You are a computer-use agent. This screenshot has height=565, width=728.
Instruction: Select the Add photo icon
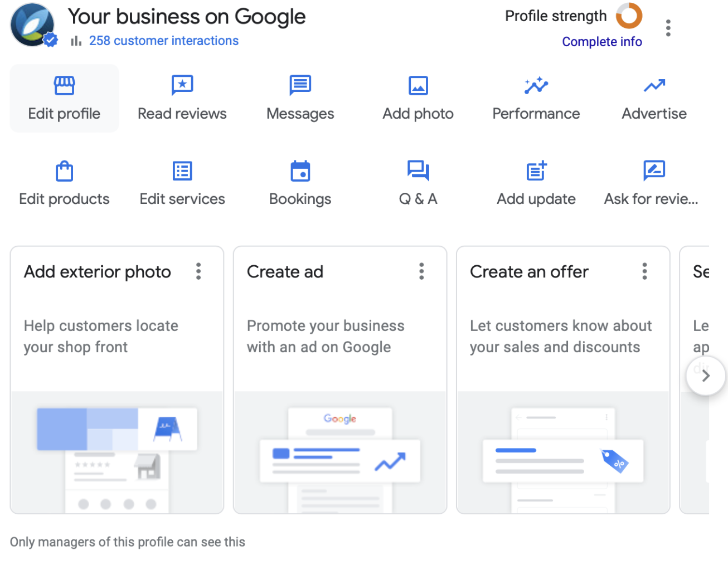pos(418,85)
